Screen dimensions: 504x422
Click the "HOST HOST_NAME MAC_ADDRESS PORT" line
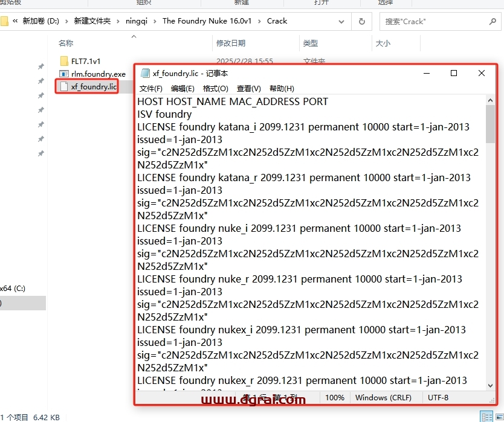233,101
